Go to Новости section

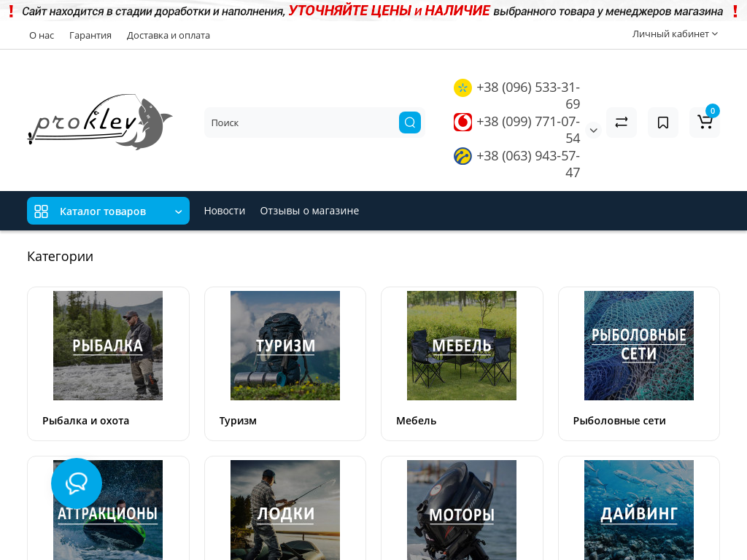[225, 211]
